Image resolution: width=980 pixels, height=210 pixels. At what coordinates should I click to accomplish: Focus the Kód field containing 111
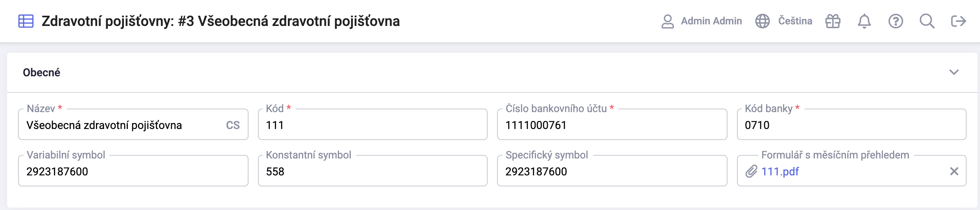pos(373,125)
